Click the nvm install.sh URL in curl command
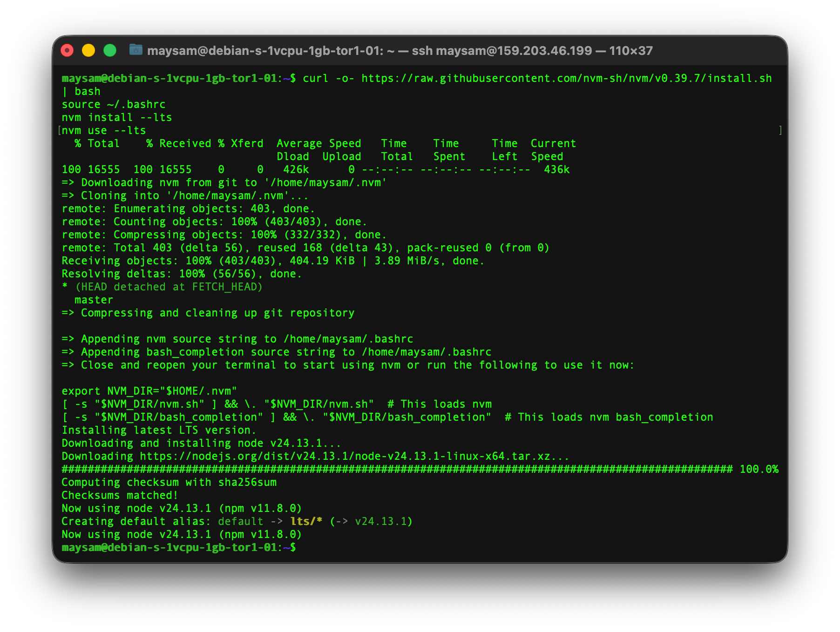 pos(566,78)
